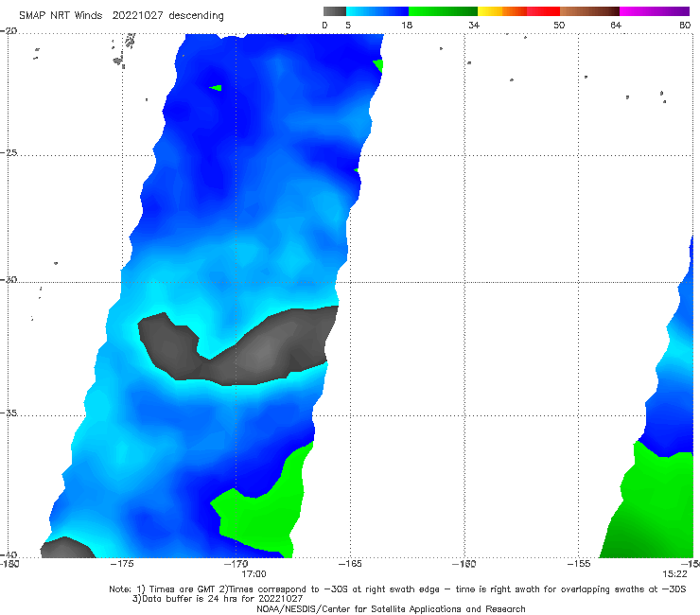This screenshot has height=615, width=700.
Task: Click the color bar label '50'
Action: pos(559,25)
